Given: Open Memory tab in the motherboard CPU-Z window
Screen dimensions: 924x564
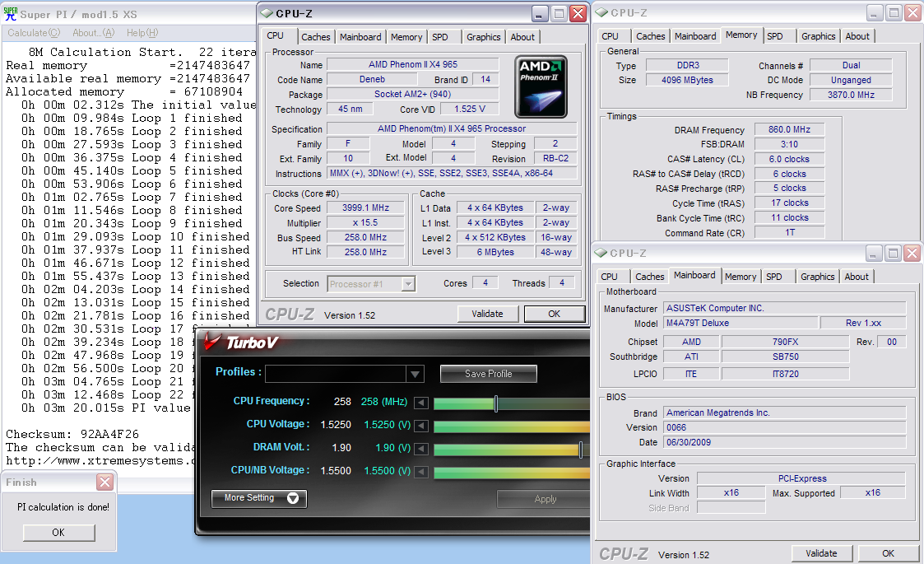Looking at the screenshot, I should pyautogui.click(x=741, y=277).
